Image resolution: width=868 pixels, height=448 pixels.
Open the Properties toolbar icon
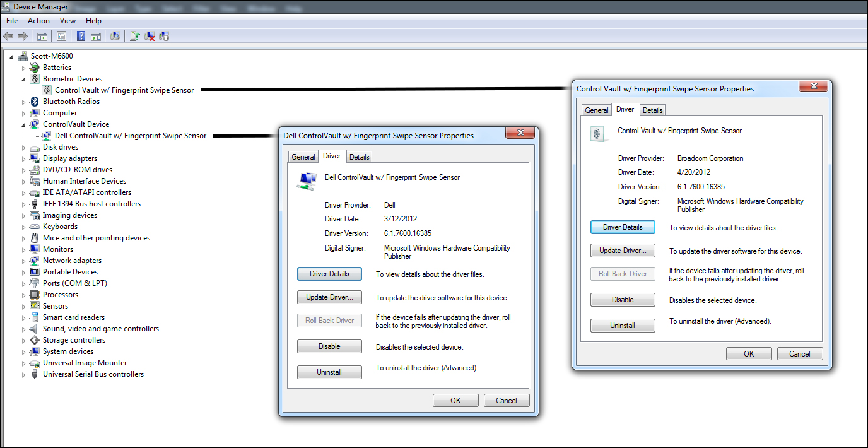tap(62, 36)
